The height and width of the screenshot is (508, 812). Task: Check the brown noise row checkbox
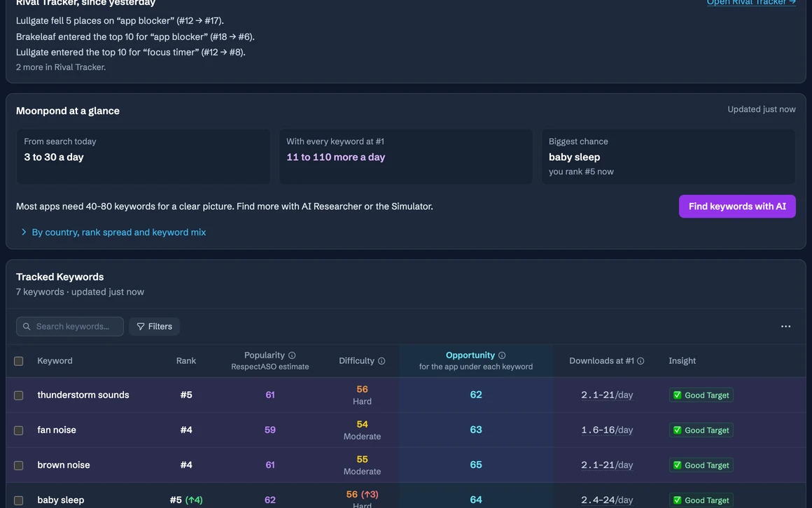tap(19, 465)
